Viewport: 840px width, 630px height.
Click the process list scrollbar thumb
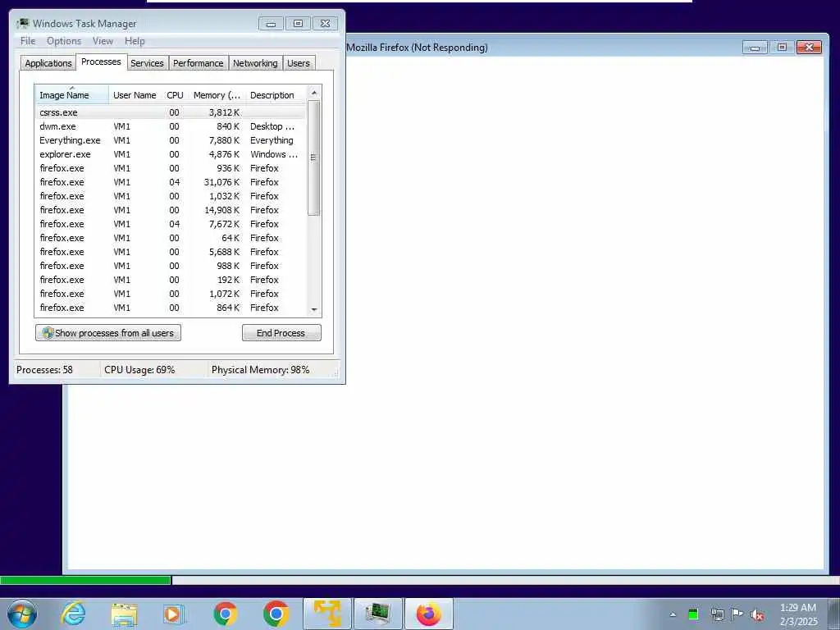coord(314,157)
